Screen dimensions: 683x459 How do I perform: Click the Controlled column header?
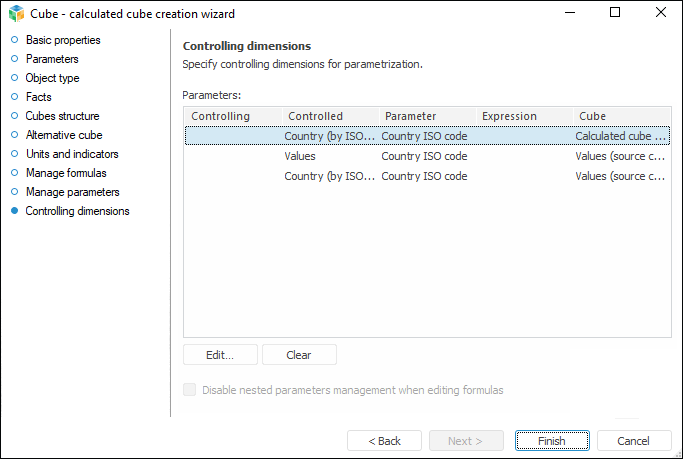(329, 116)
